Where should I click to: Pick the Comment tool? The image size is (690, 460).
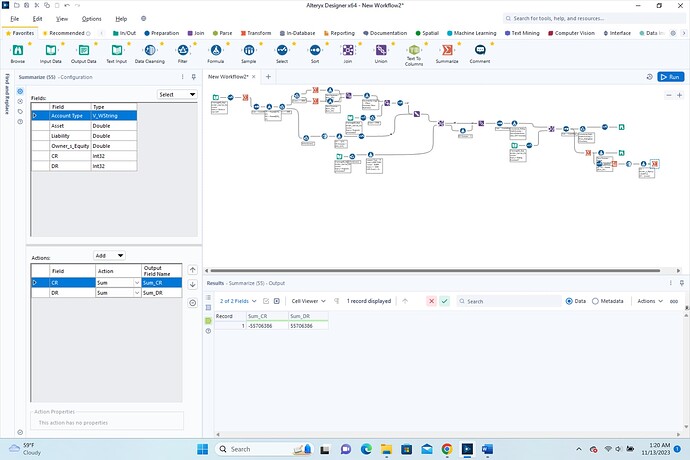point(480,54)
